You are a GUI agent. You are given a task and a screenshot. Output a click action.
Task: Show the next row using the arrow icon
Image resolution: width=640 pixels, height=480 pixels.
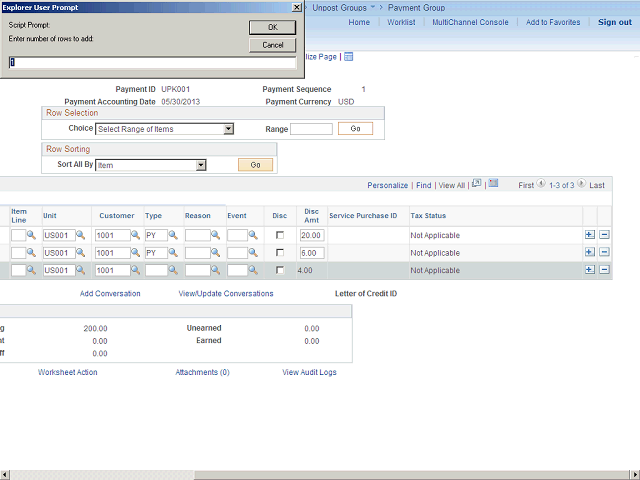tap(583, 185)
